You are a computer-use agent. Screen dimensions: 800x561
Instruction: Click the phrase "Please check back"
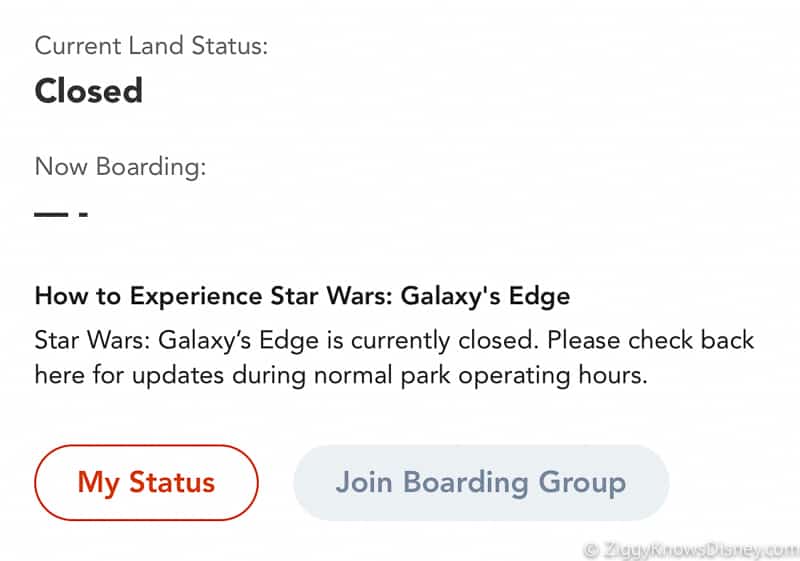pos(651,340)
